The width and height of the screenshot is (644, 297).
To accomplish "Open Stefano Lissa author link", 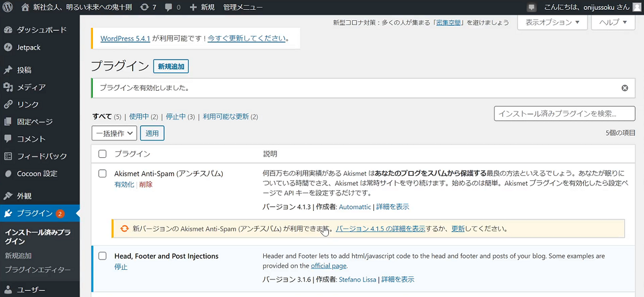I will point(357,280).
